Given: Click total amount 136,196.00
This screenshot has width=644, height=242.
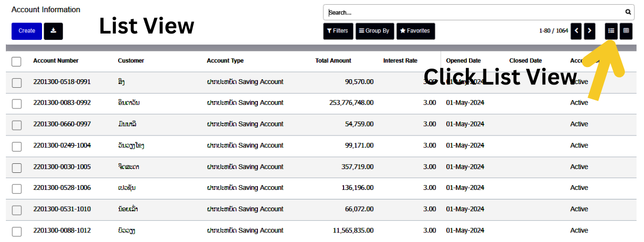Looking at the screenshot, I should 358,188.
